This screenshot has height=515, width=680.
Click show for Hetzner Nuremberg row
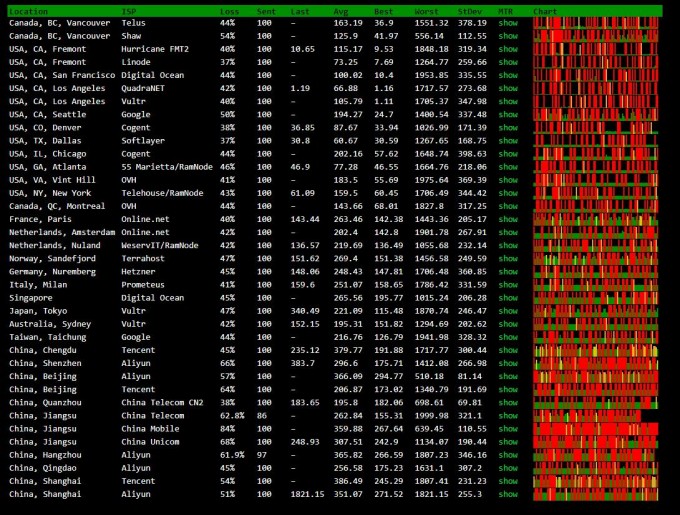[508, 271]
